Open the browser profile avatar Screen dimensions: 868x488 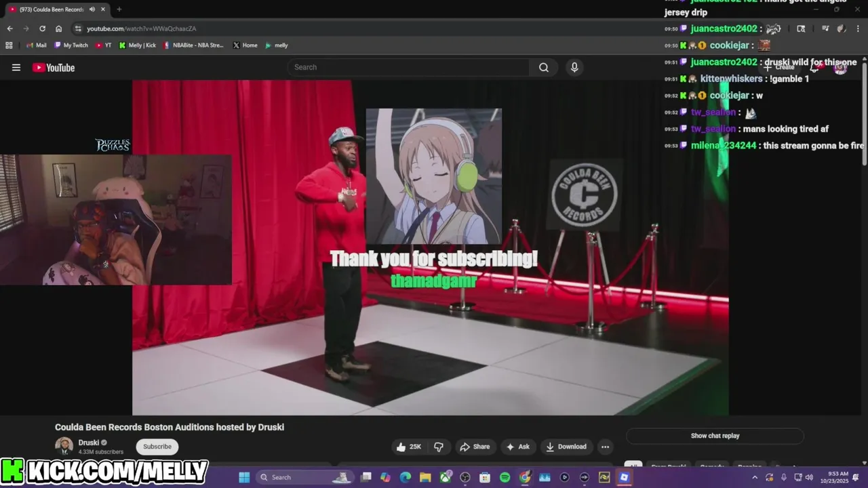click(841, 28)
